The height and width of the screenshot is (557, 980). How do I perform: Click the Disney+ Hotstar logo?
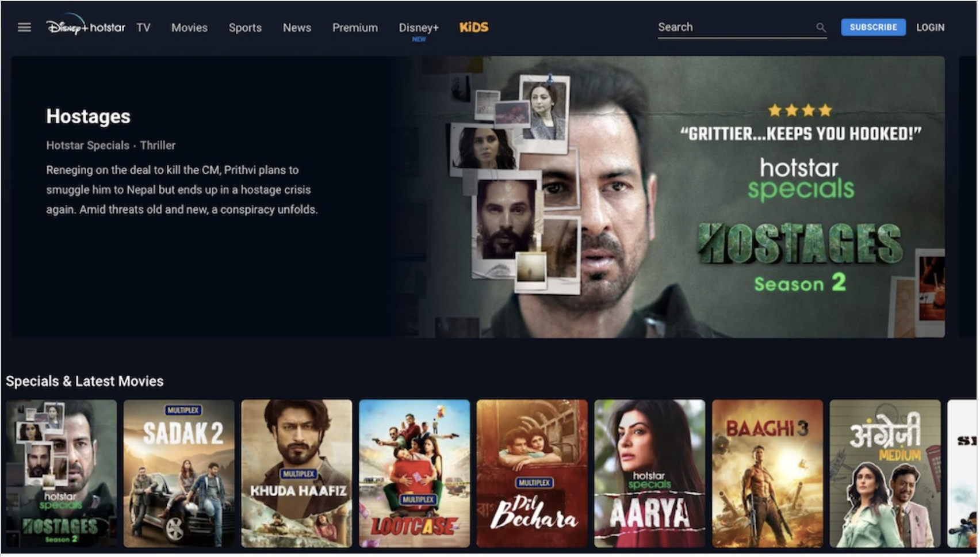(x=86, y=25)
